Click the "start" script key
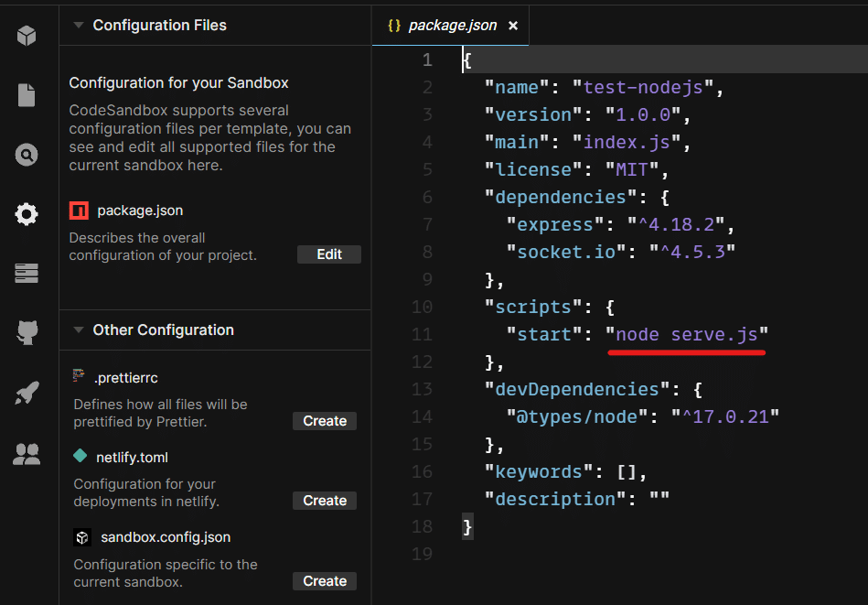868x605 pixels. 544,335
